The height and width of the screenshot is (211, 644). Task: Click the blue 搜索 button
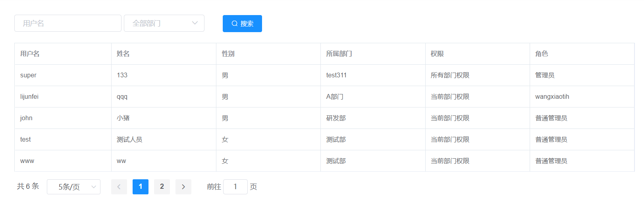click(x=242, y=23)
